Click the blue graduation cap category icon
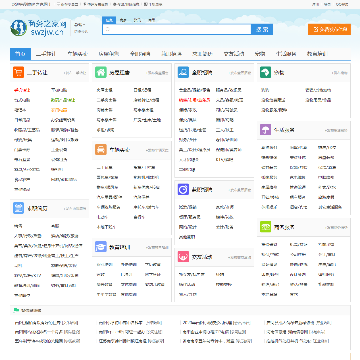Viewport: 360px width, 360px height. [x=101, y=247]
